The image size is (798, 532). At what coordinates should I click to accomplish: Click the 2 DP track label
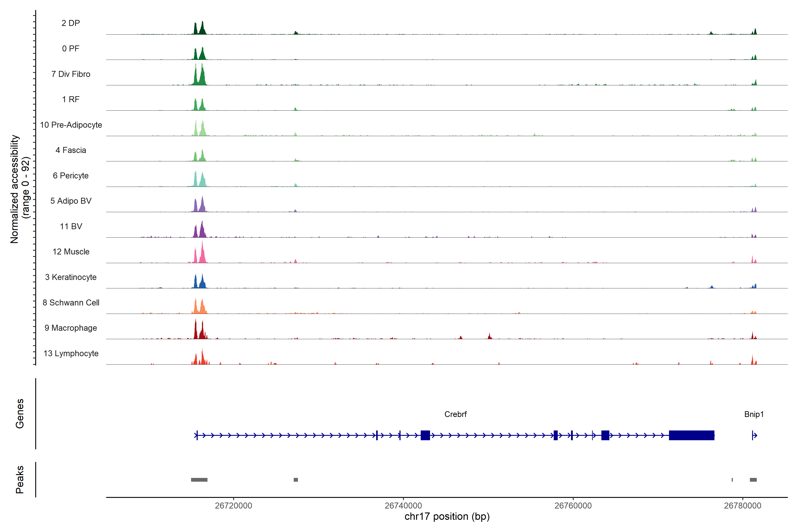pos(70,23)
